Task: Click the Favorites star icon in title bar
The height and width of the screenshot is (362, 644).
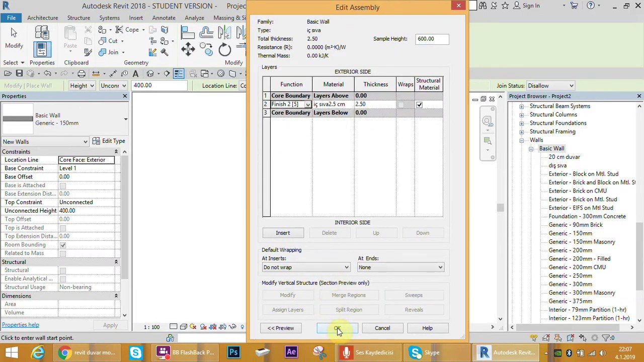Action: tap(505, 6)
